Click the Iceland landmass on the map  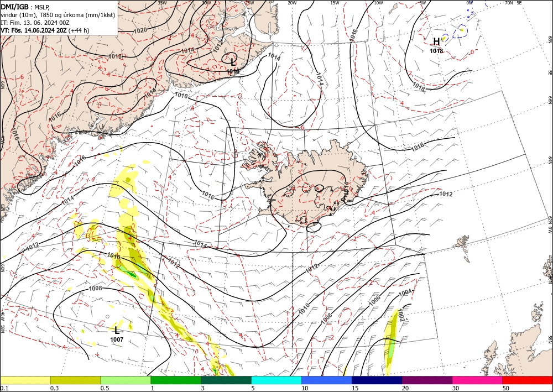coord(307,184)
